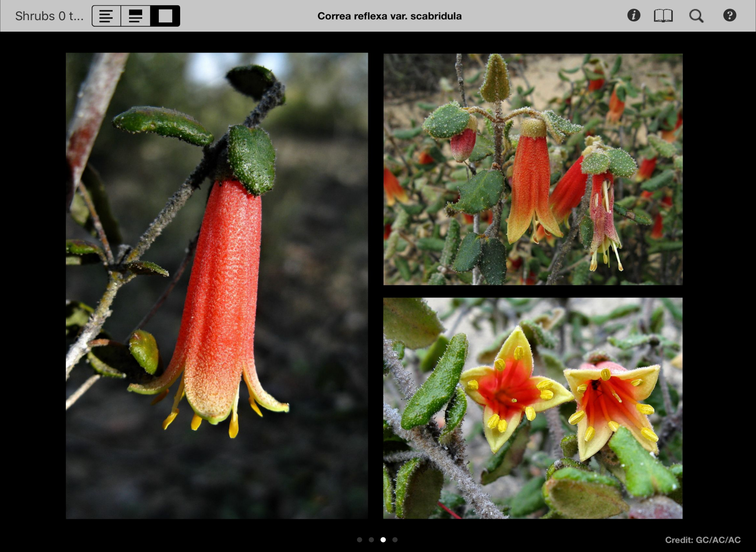The width and height of the screenshot is (756, 552).
Task: Select the third (active) page dot
Action: pos(383,539)
